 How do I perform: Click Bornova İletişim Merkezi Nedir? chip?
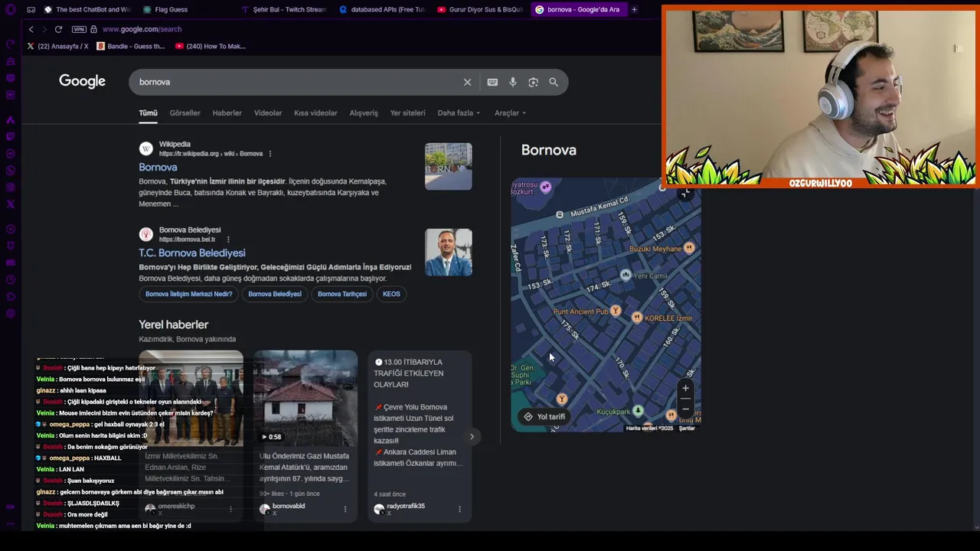click(x=188, y=294)
